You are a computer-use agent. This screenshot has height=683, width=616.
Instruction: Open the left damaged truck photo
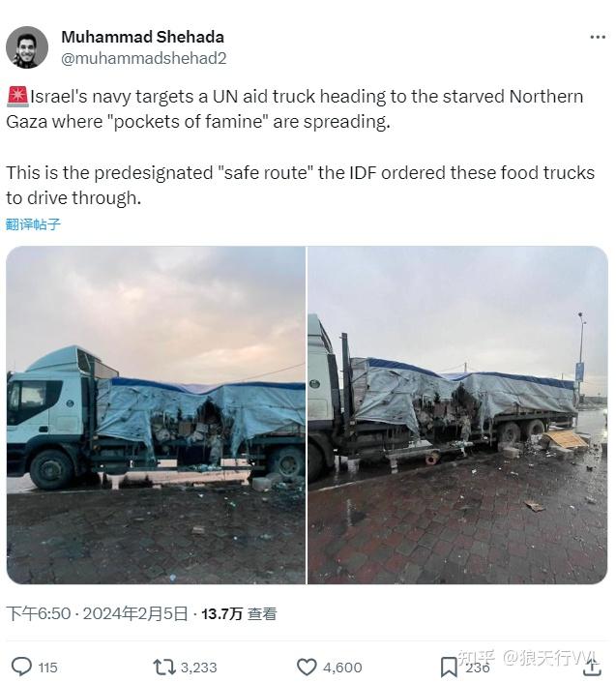coord(156,415)
